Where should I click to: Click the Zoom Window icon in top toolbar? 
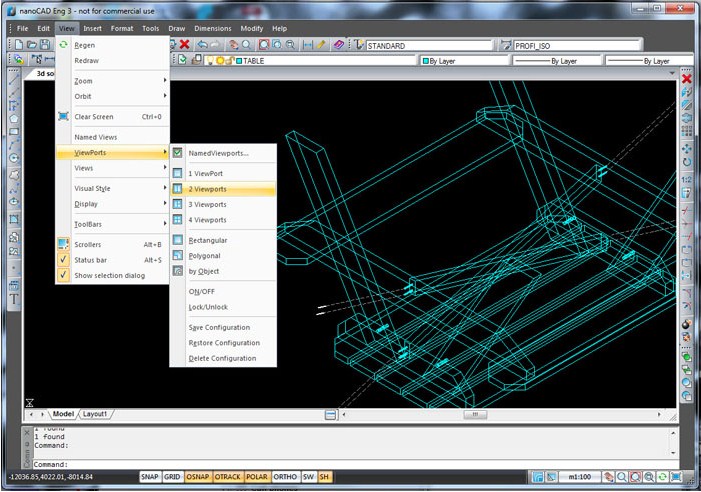tap(277, 44)
